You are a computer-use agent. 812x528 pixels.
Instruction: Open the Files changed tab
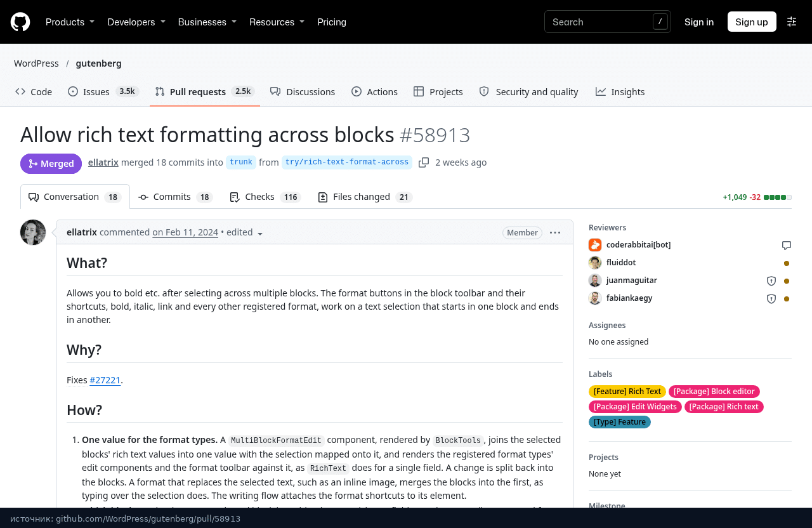365,197
